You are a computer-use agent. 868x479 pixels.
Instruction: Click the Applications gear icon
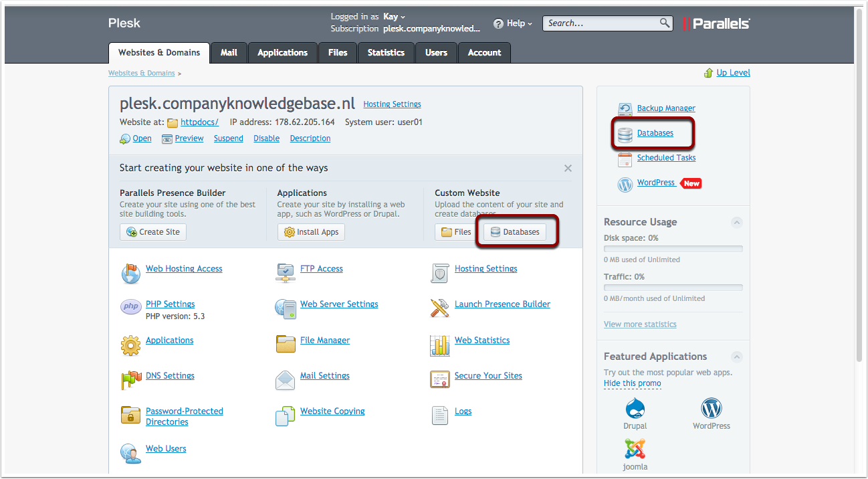(x=130, y=345)
